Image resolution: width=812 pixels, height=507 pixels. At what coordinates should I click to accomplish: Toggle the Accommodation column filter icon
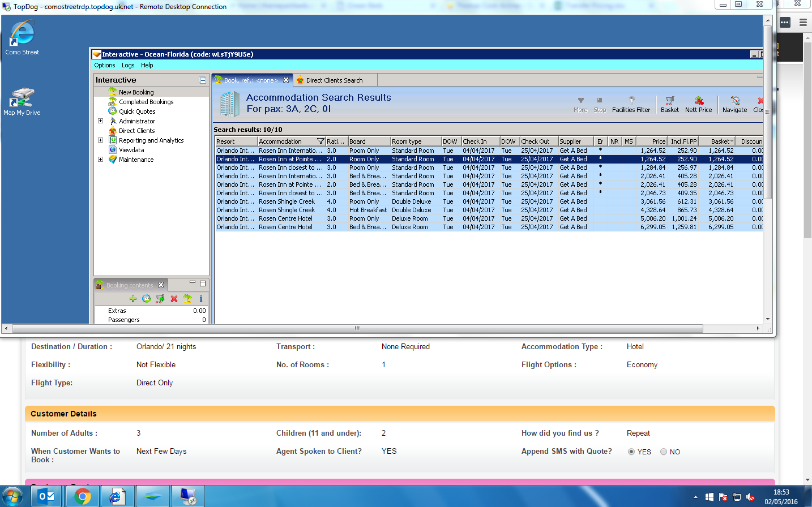[320, 141]
